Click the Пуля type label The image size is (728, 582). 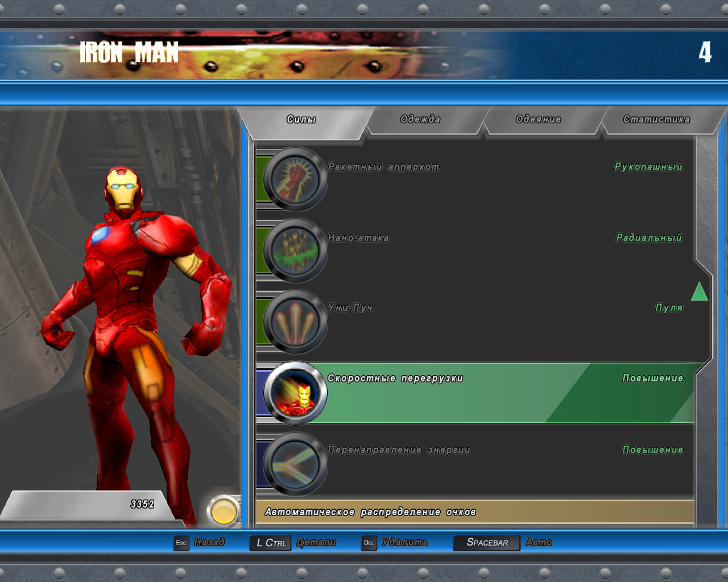[669, 307]
